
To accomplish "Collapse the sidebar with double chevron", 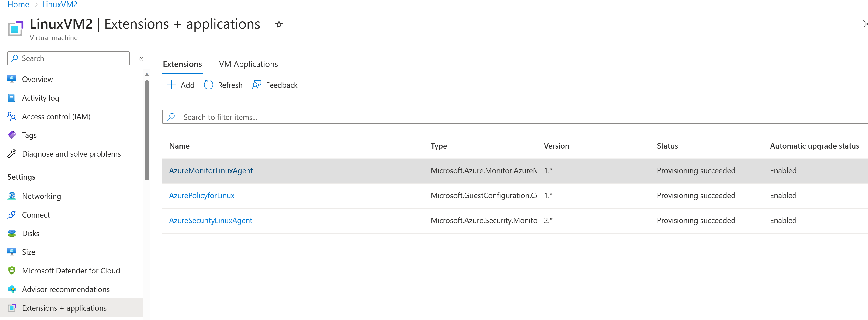I will point(141,58).
